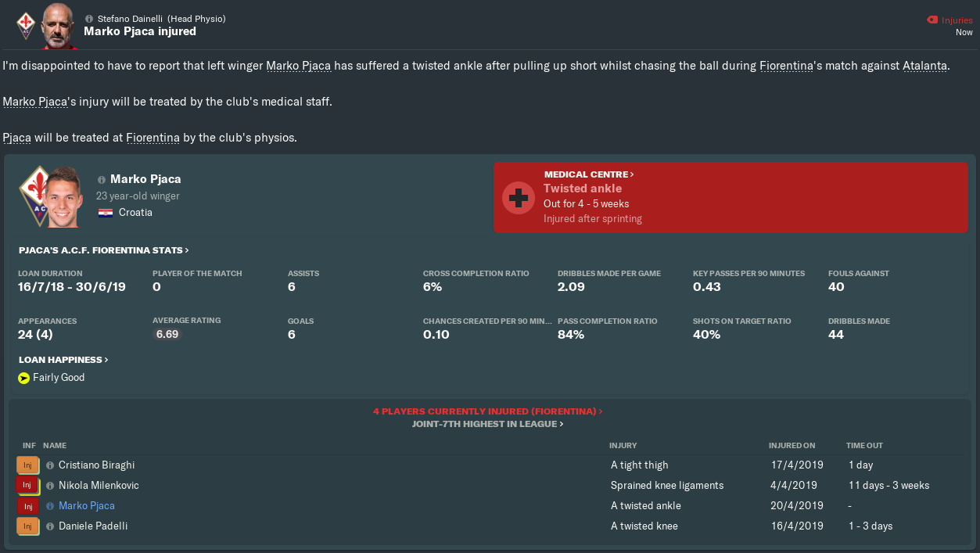Click Daniele Padelli's info icon
The image size is (980, 553).
[50, 526]
